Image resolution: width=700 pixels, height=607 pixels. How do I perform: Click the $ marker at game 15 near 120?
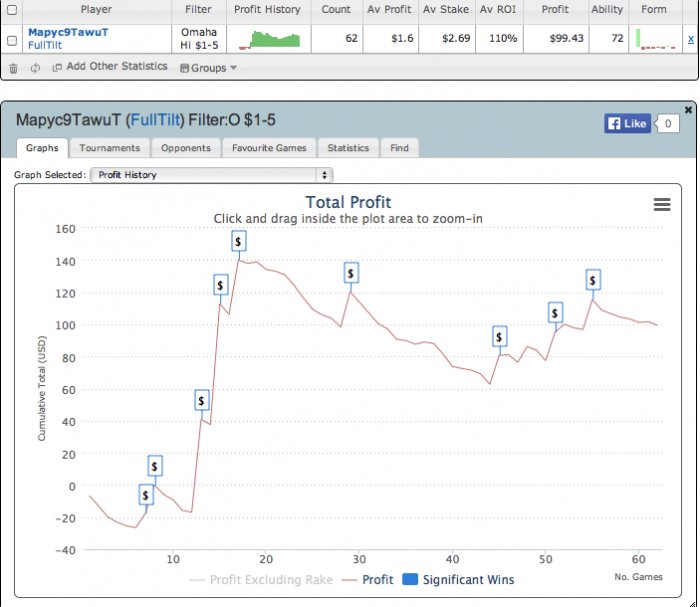click(x=221, y=285)
